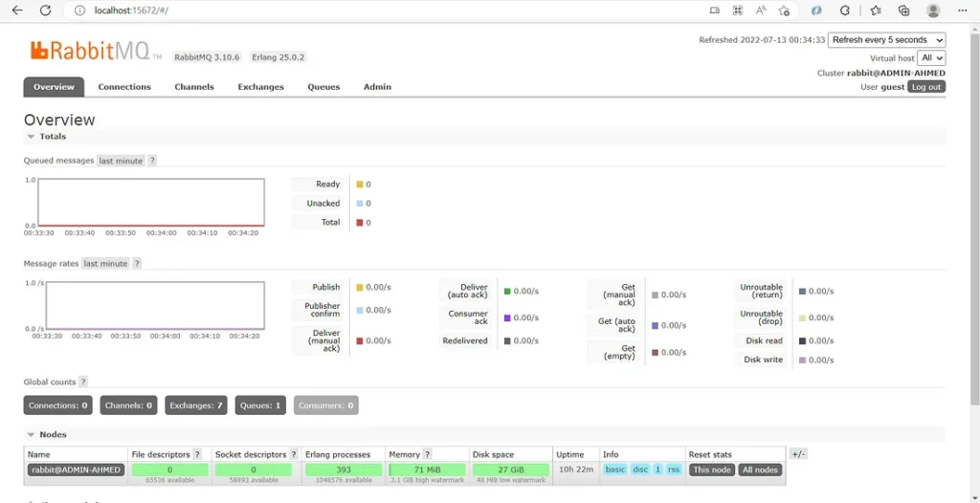Open the rabbit@ADMIN-AHMED node link
Viewport: 980px width, 503px height.
(76, 470)
